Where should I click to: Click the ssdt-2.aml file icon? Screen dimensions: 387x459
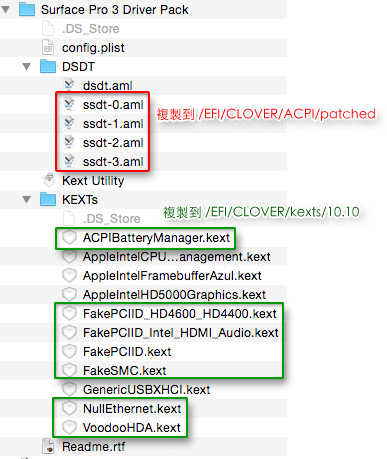69,142
